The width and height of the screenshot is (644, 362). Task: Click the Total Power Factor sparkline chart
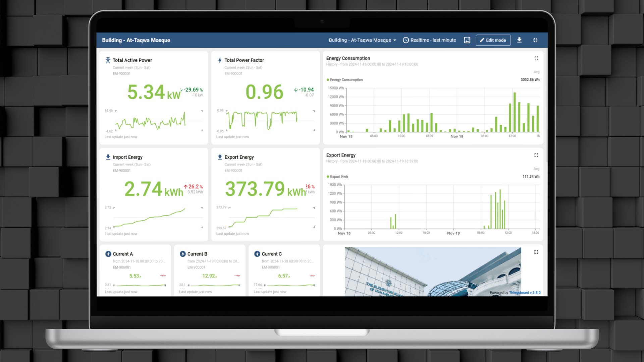(262, 121)
